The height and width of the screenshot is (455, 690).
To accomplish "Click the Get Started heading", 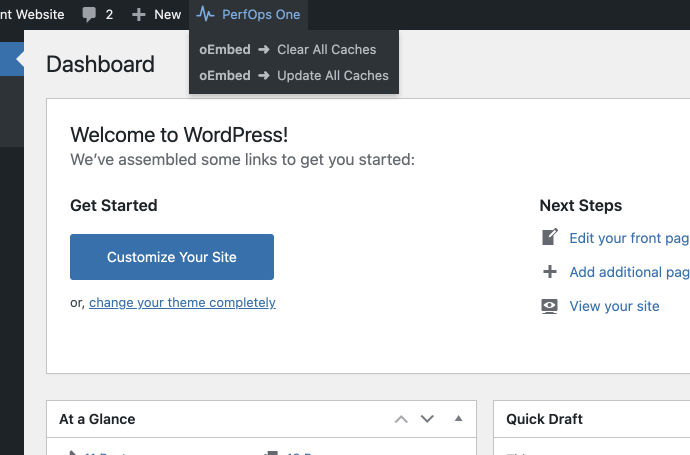I will coord(114,205).
